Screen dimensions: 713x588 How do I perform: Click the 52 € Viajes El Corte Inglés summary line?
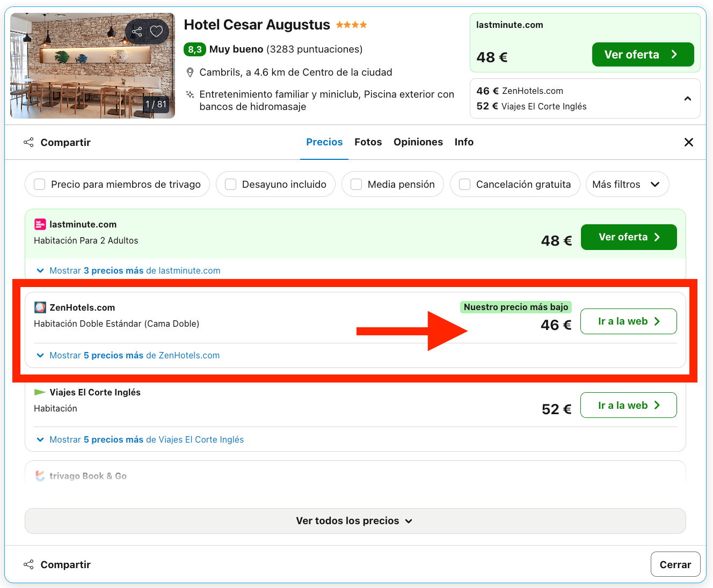pyautogui.click(x=532, y=106)
